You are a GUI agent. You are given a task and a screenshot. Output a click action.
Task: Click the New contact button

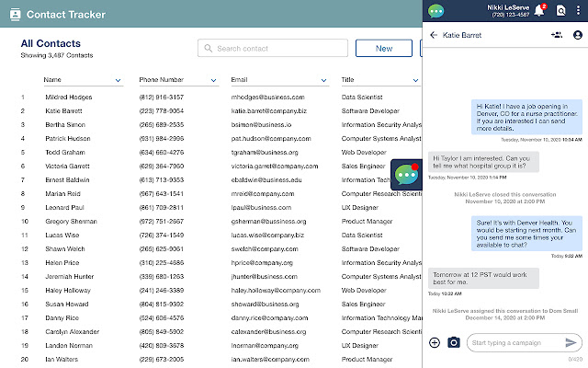click(x=383, y=48)
